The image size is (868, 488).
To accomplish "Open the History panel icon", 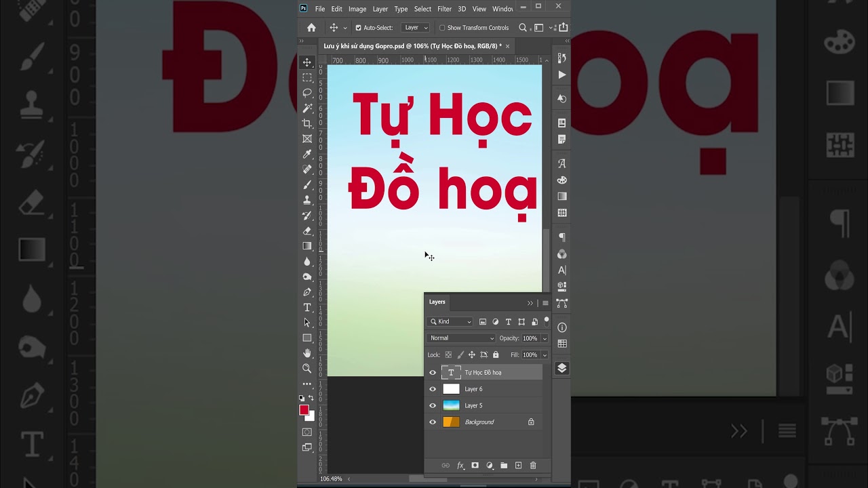I will coord(561,58).
